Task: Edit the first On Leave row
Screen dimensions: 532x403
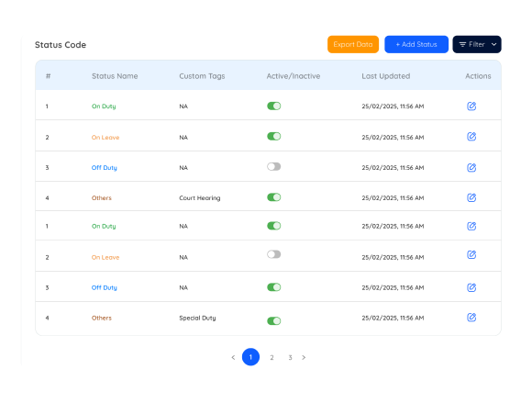Action: [471, 137]
